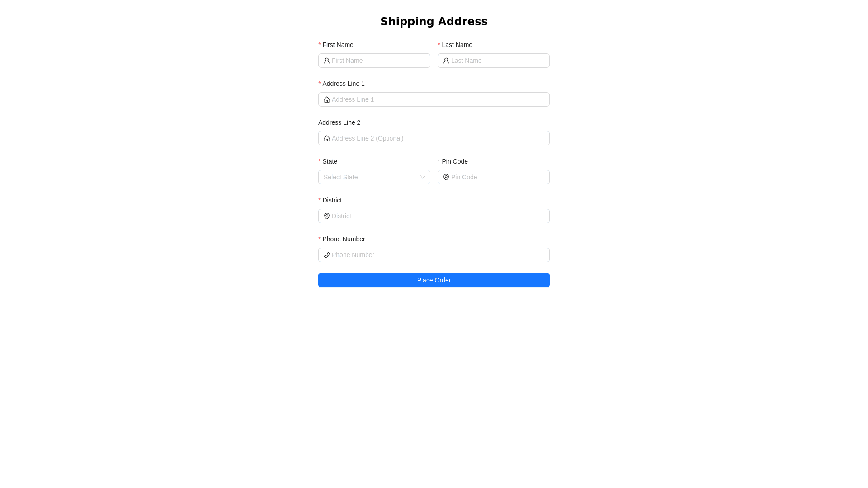The width and height of the screenshot is (868, 488).
Task: Click the location pin icon in District field
Action: 326,216
